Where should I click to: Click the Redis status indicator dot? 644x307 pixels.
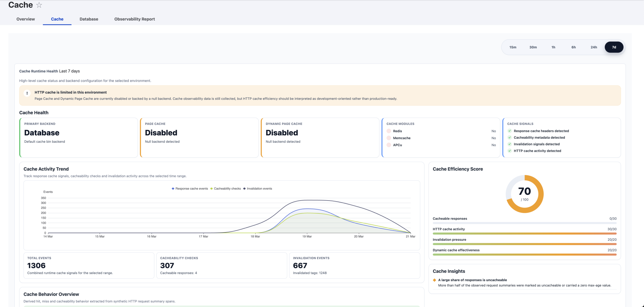tap(389, 131)
